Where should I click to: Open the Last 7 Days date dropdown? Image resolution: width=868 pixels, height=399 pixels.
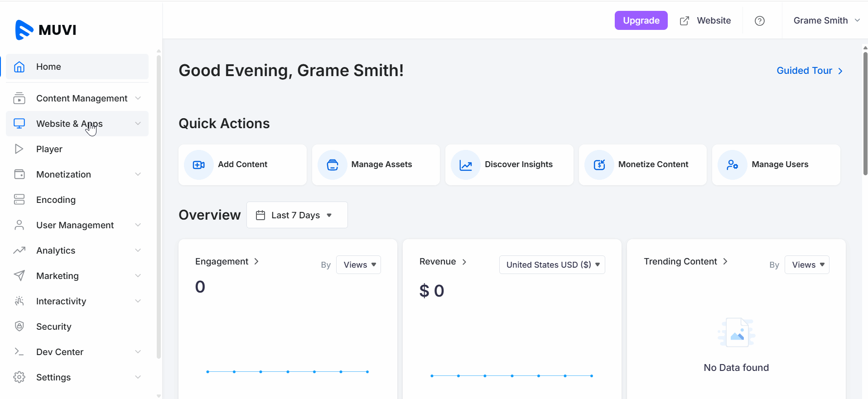tap(297, 215)
